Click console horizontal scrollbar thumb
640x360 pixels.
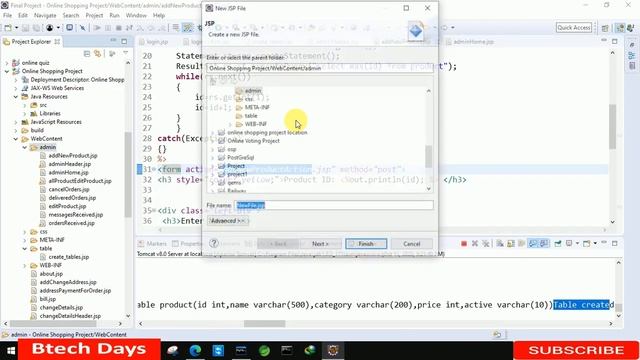click(264, 324)
